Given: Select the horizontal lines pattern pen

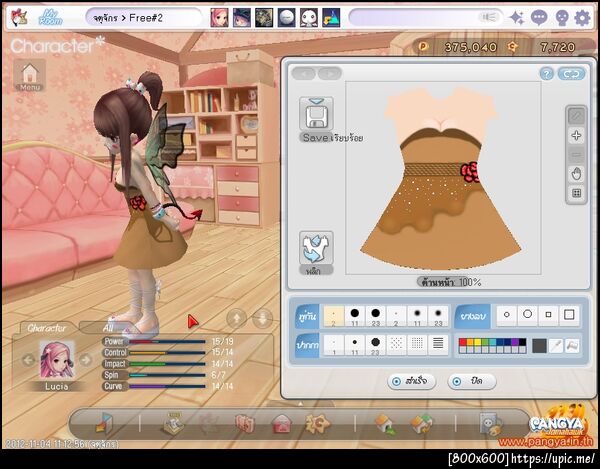Looking at the screenshot, I should pos(438,345).
